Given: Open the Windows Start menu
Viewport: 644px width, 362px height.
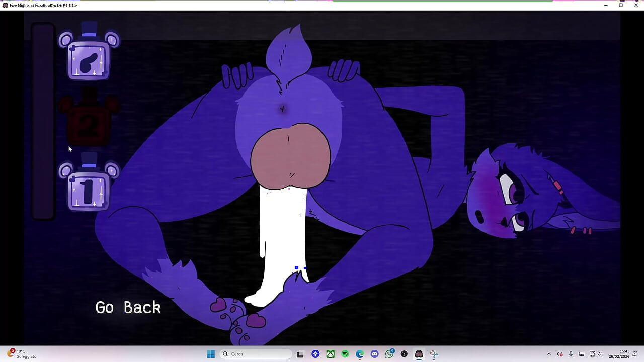Looking at the screenshot, I should tap(210, 353).
